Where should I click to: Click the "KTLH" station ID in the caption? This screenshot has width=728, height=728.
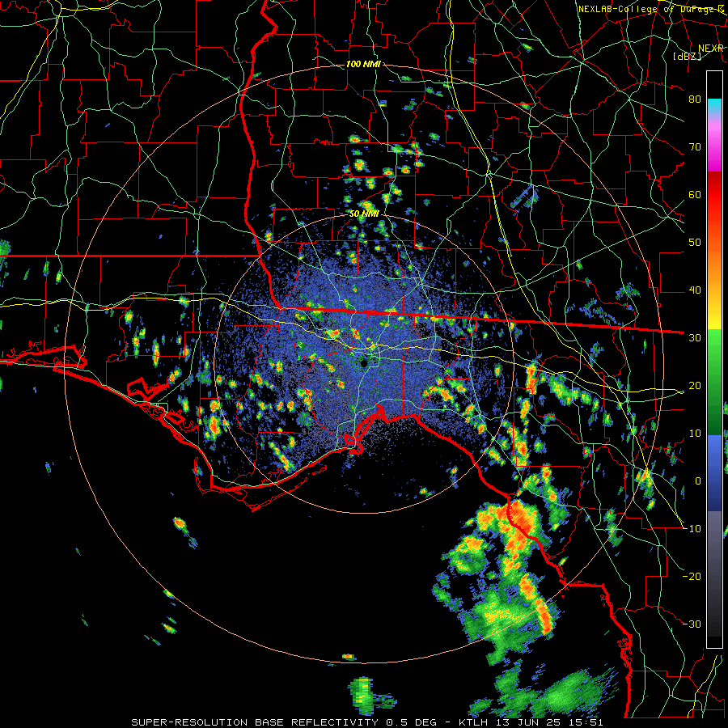(474, 722)
